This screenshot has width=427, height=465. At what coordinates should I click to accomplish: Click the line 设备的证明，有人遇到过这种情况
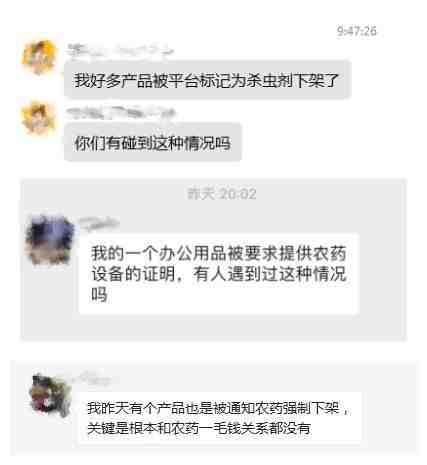(x=219, y=274)
